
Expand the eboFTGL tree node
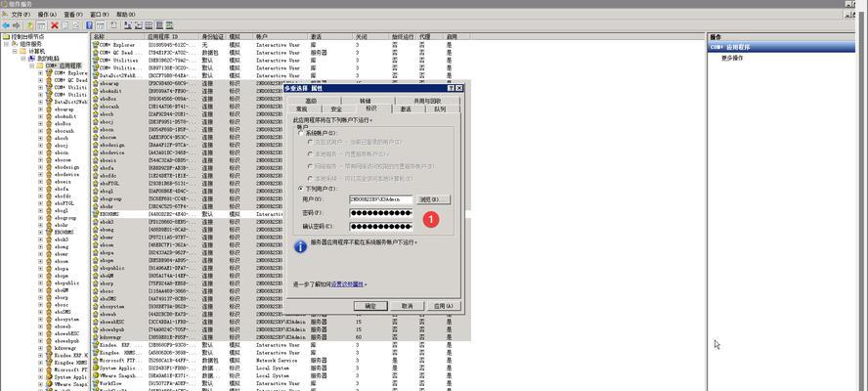click(x=40, y=203)
